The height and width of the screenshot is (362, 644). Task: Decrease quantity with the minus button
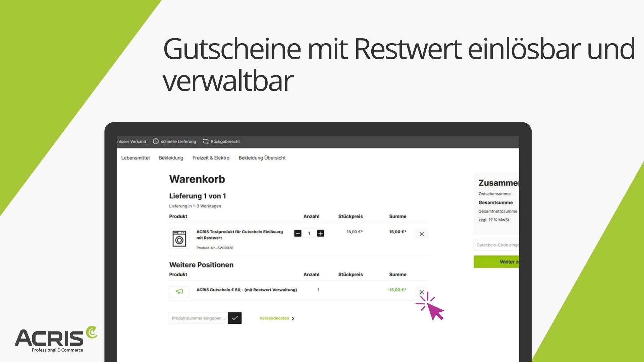click(x=298, y=233)
